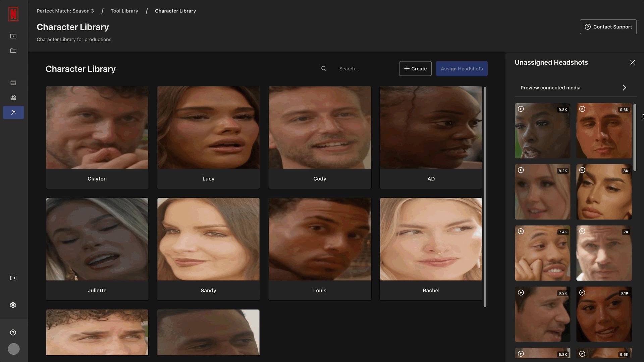Click the search magnifier icon
This screenshot has width=644, height=362.
click(324, 69)
